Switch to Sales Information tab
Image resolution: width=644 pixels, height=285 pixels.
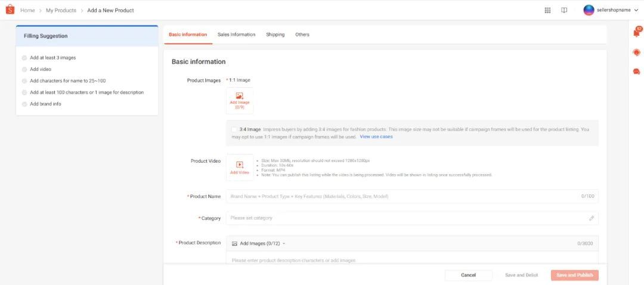tap(236, 35)
